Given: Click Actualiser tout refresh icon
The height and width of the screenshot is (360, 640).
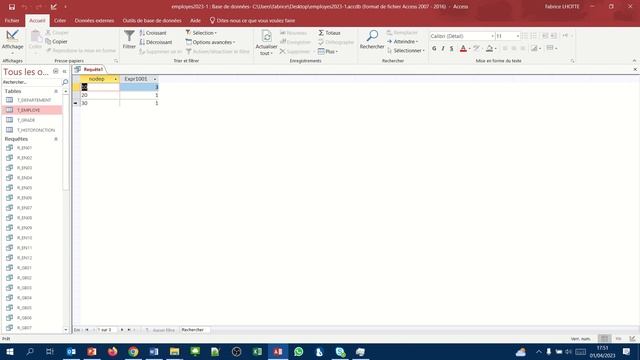Looking at the screenshot, I should [x=266, y=36].
